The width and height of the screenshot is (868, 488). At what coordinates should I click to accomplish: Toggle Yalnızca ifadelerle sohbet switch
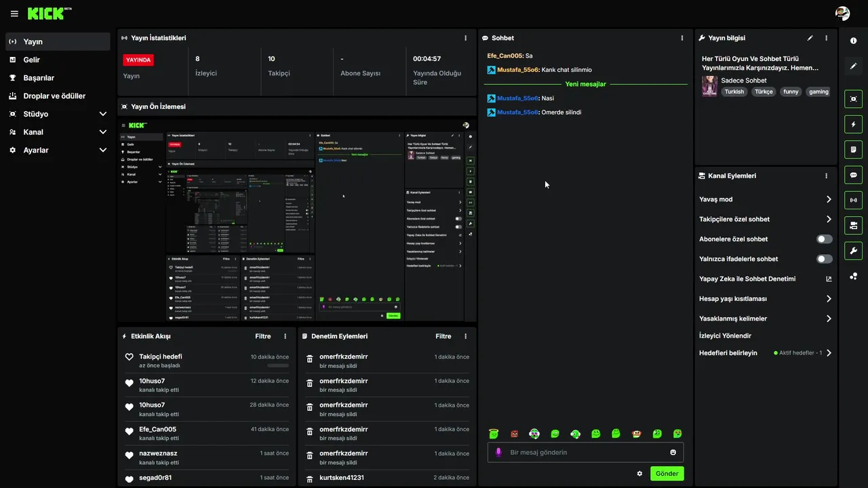(x=825, y=259)
